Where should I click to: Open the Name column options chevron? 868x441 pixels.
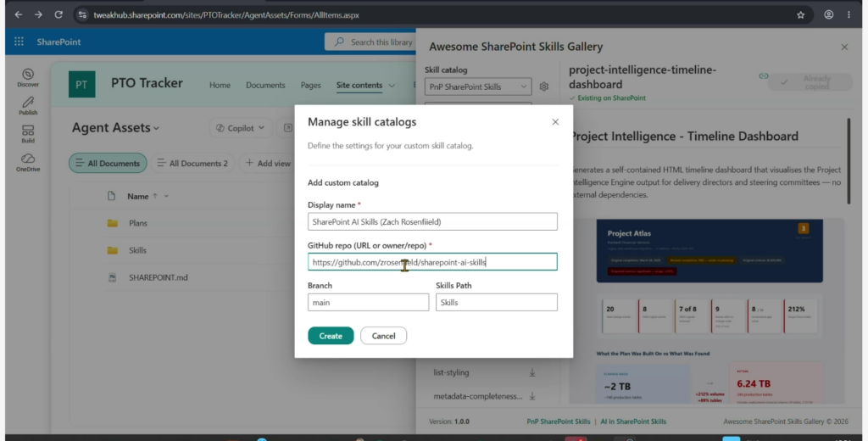pos(166,196)
